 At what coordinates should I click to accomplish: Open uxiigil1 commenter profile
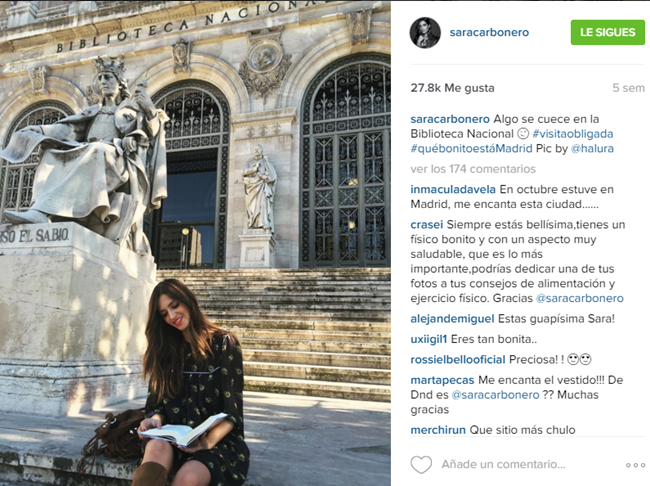(429, 339)
